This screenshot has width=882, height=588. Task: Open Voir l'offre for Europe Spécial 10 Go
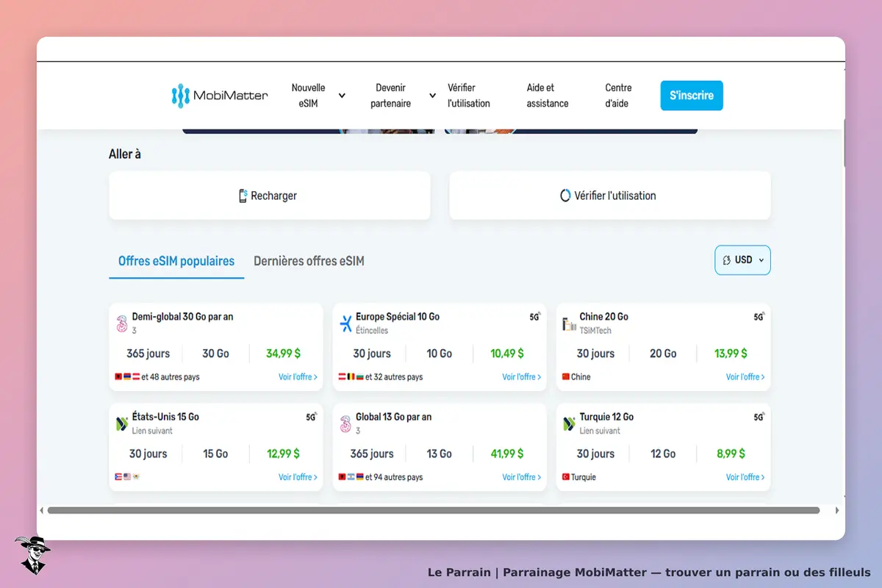coord(521,377)
